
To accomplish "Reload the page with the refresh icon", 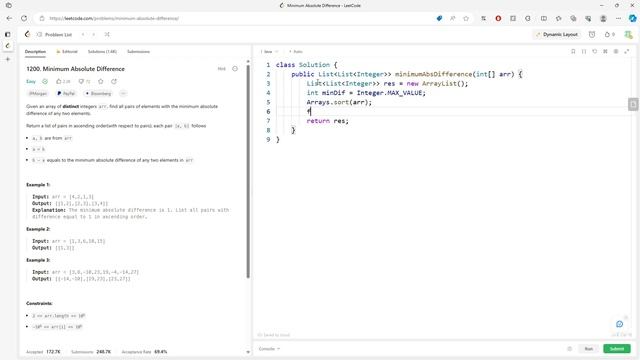I will (x=24, y=18).
